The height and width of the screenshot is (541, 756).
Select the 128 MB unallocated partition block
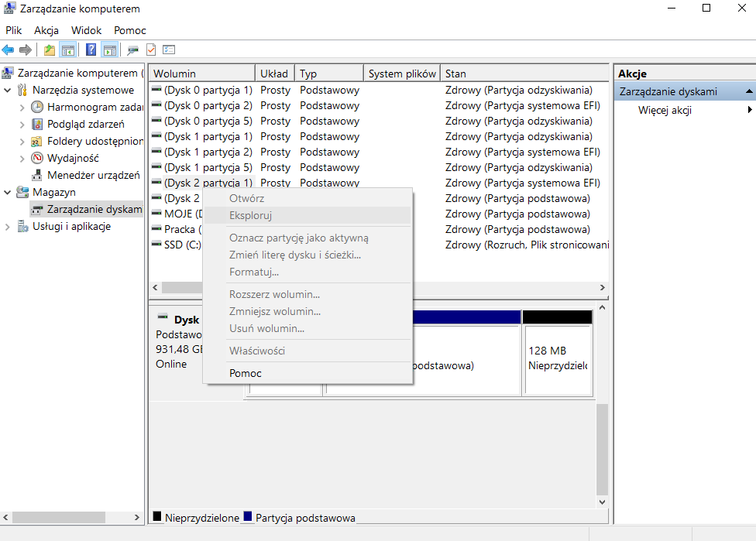click(558, 354)
